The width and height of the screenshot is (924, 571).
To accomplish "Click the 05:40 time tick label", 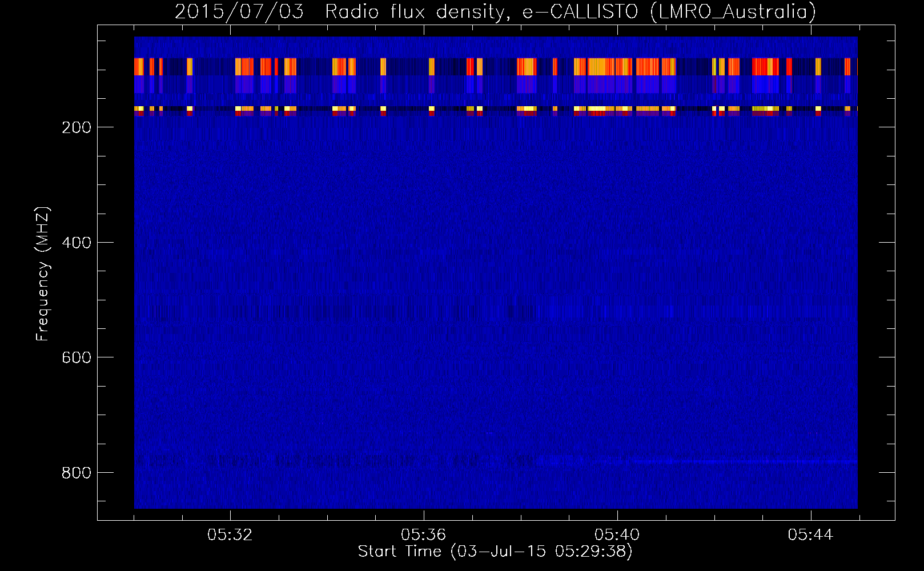I will pyautogui.click(x=617, y=534).
